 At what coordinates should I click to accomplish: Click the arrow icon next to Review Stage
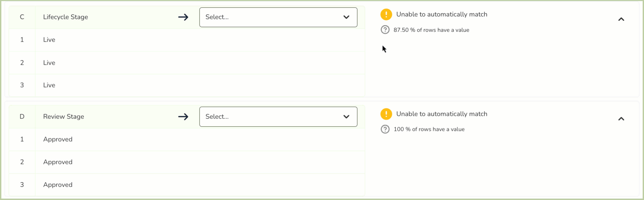(x=183, y=117)
